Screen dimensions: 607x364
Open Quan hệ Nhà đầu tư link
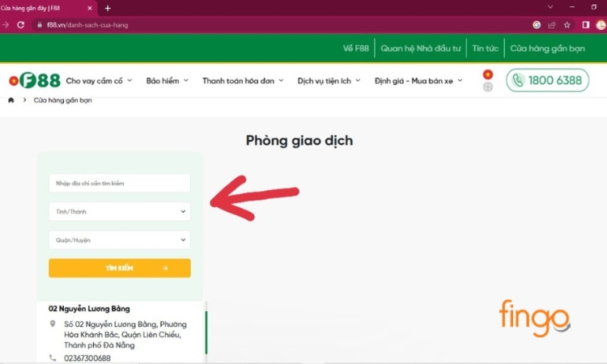pyautogui.click(x=420, y=49)
